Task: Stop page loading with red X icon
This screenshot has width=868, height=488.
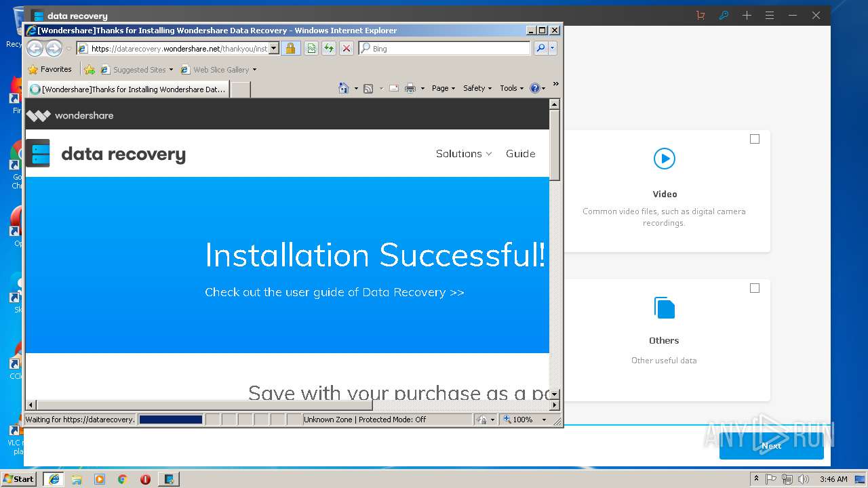Action: coord(347,48)
